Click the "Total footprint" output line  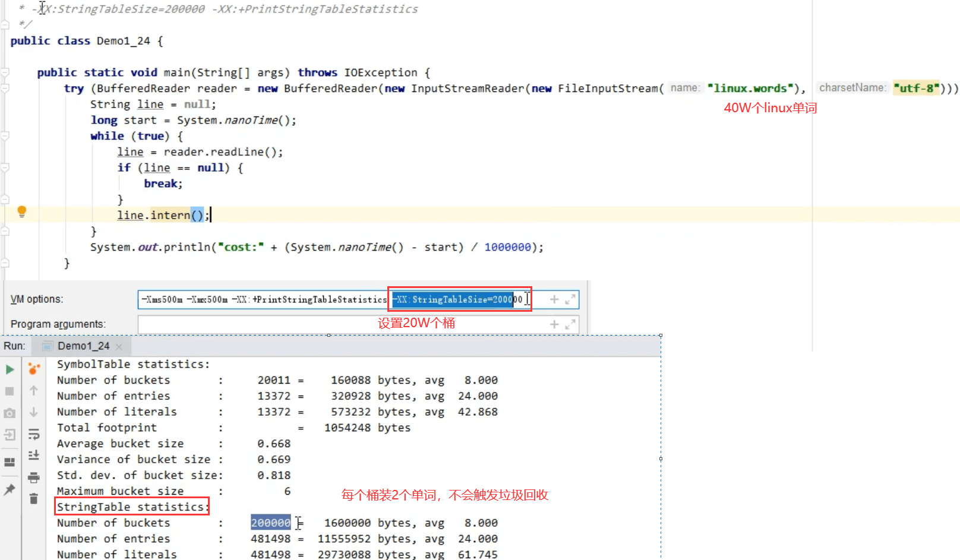point(107,428)
